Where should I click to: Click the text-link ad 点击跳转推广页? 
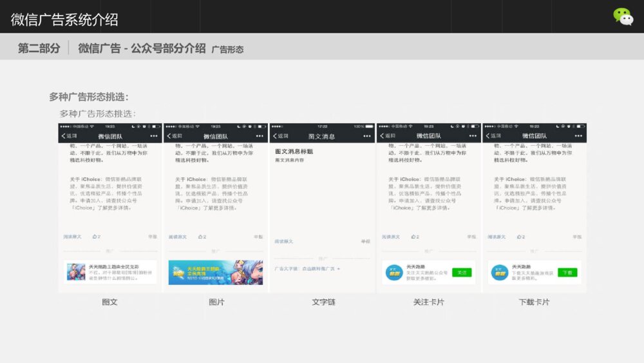[x=321, y=269]
